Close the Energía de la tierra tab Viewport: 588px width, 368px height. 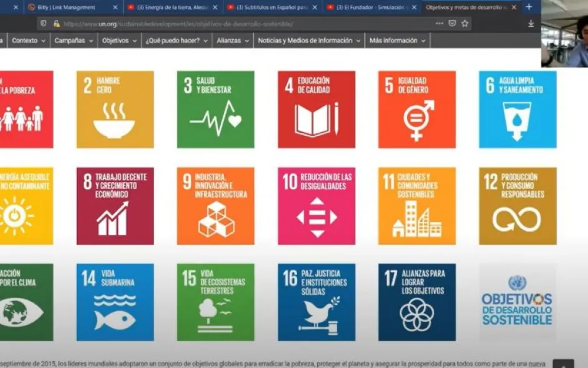pos(215,7)
